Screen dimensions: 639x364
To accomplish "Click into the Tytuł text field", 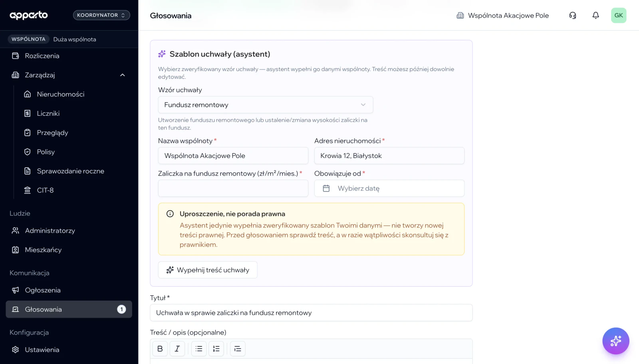I will click(311, 313).
